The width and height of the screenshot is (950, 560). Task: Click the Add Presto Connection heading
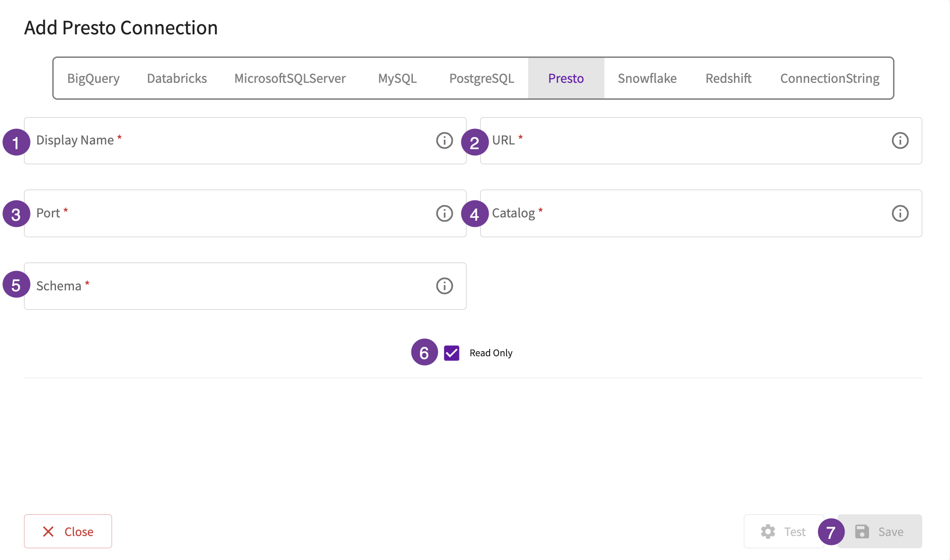pyautogui.click(x=121, y=28)
